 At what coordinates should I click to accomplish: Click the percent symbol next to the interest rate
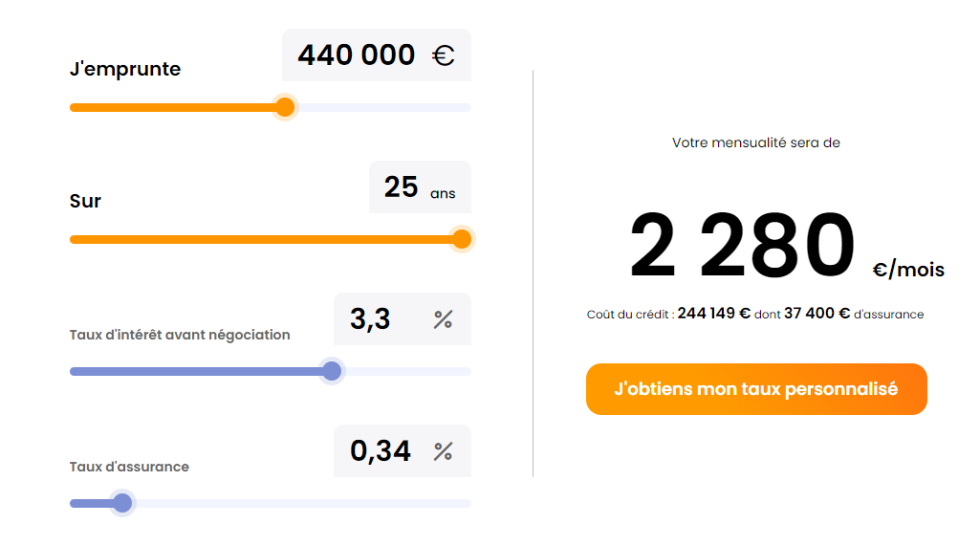click(x=443, y=319)
